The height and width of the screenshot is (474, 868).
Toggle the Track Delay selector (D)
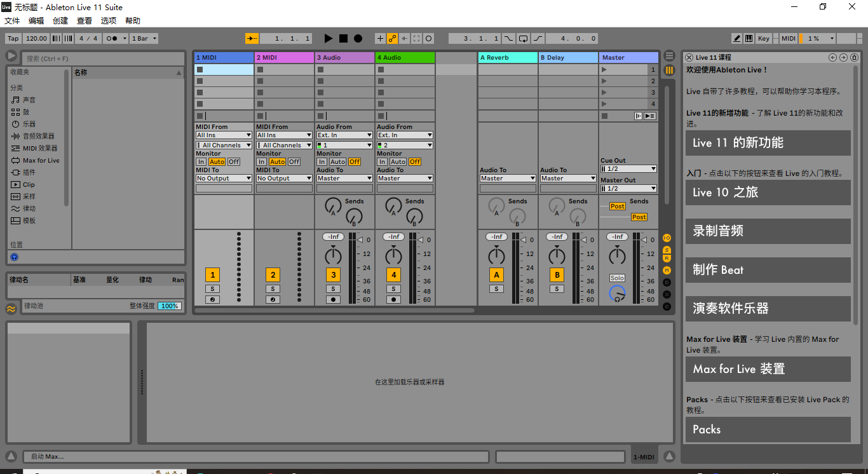[x=667, y=282]
